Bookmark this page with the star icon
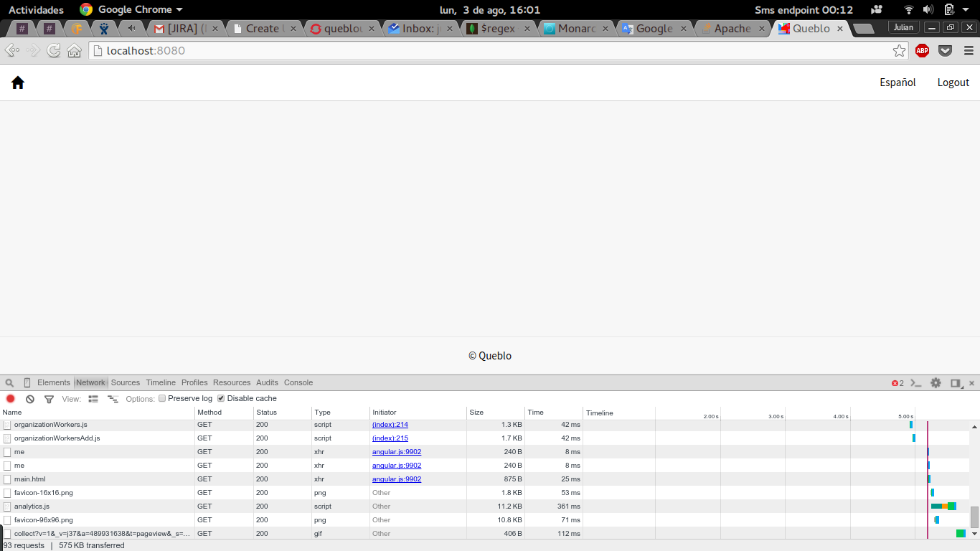 point(899,50)
